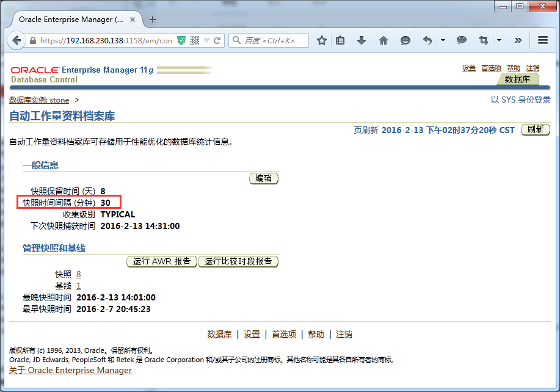
Task: Click footer 注销 link
Action: tap(344, 334)
